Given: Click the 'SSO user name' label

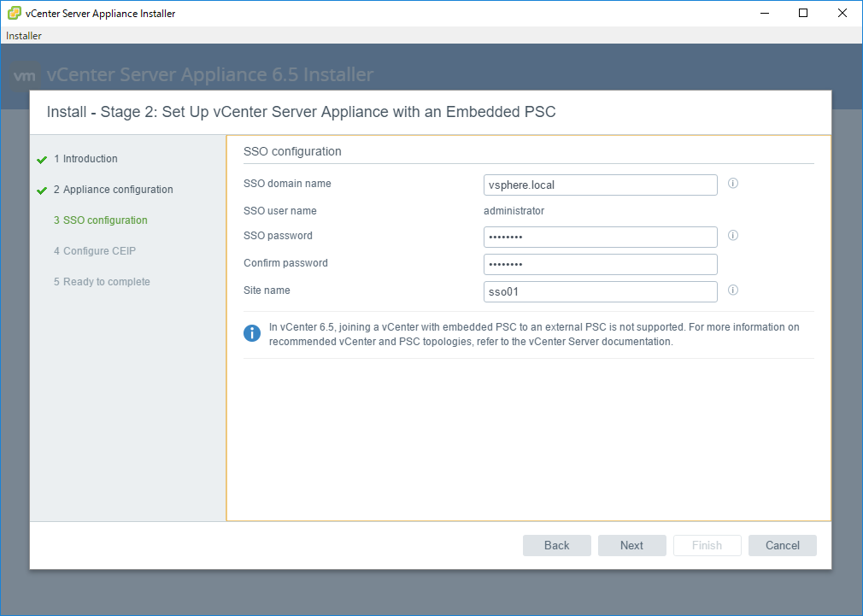Looking at the screenshot, I should (280, 211).
